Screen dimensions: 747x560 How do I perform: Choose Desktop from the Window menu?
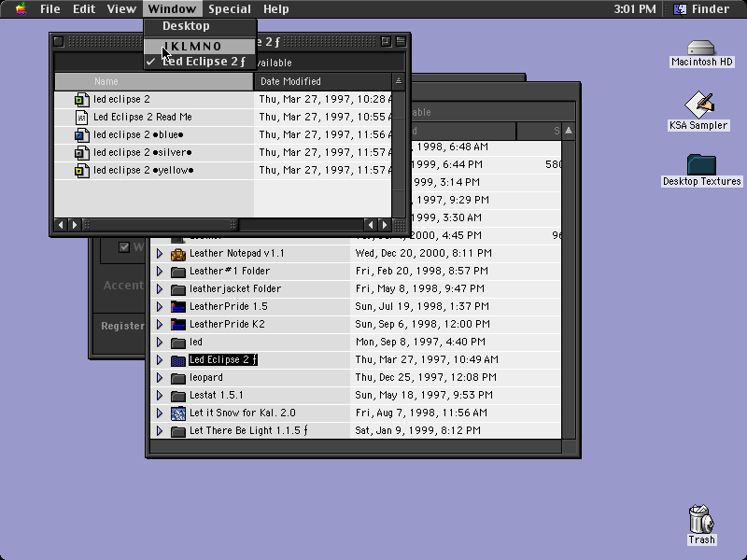coord(200,26)
